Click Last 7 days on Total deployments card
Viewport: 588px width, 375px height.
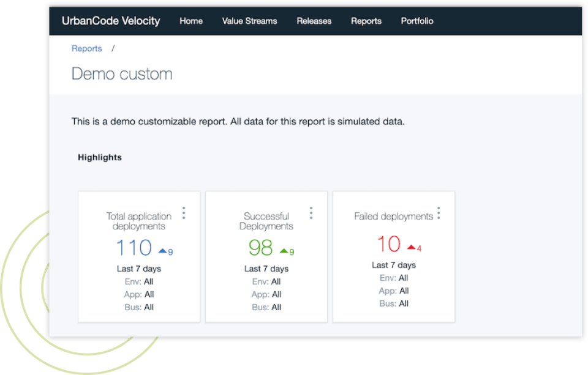(139, 269)
